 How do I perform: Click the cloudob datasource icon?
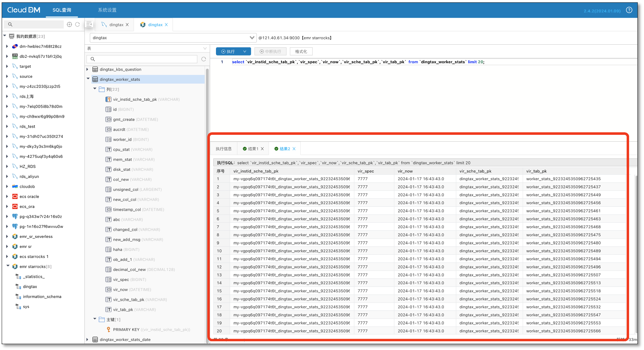[15, 186]
